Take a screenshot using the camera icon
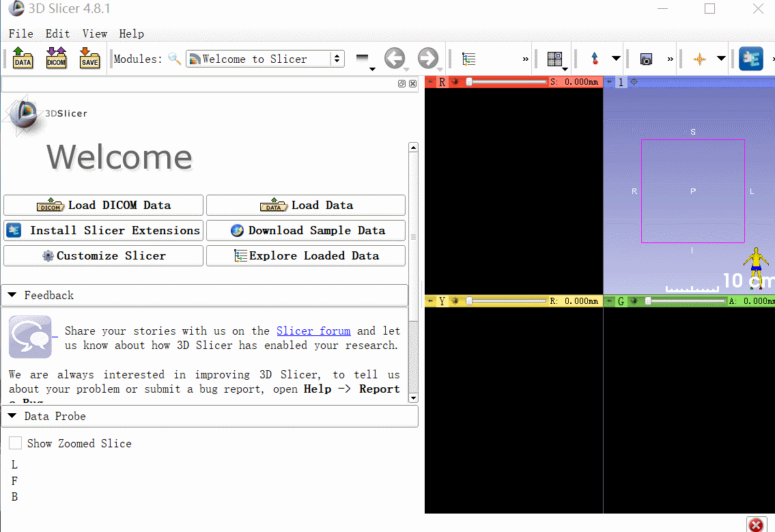775x532 pixels. (646, 59)
